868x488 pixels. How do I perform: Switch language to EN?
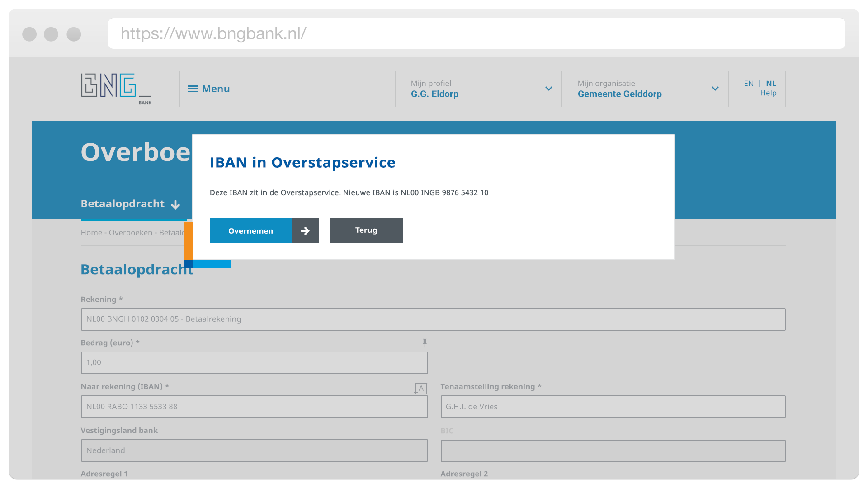pos(749,83)
